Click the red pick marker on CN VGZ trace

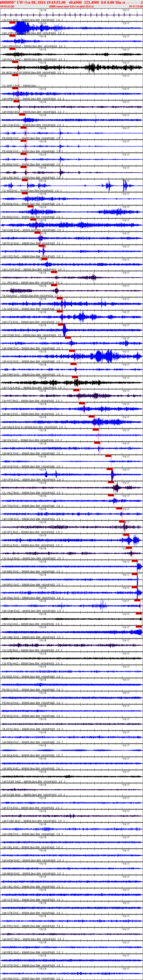pos(138,626)
